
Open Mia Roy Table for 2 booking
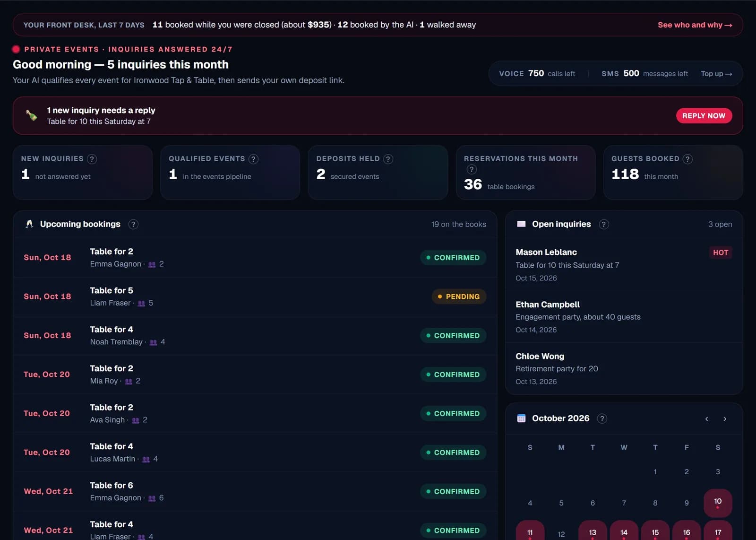[255, 375]
